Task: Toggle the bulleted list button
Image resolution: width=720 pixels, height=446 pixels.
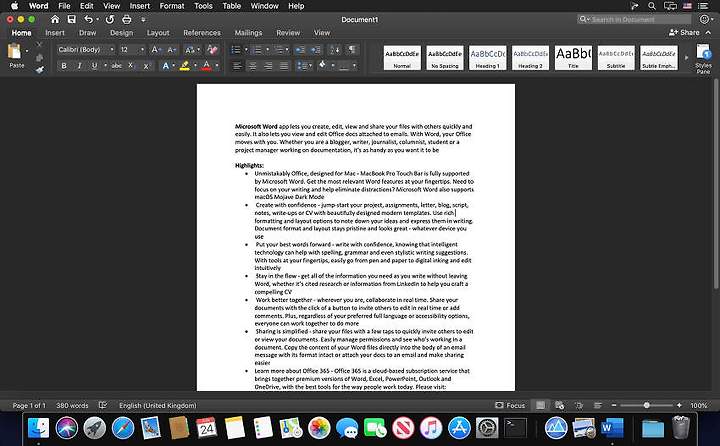Action: tap(236, 50)
